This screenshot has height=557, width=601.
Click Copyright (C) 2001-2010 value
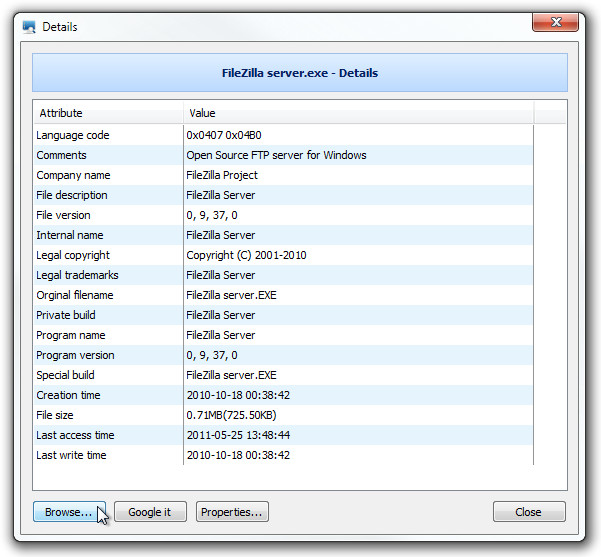click(246, 255)
